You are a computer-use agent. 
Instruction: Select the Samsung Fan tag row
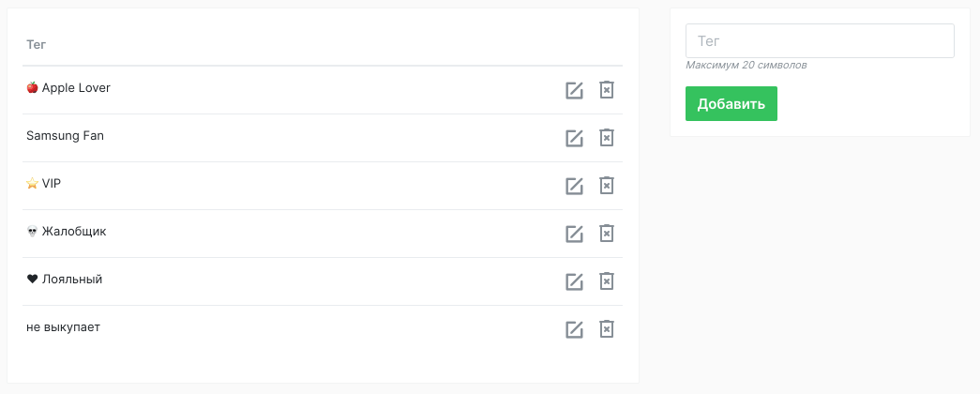point(323,138)
